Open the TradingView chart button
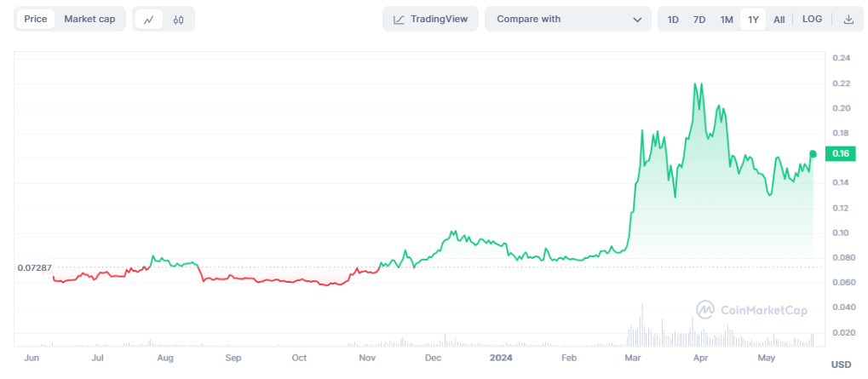 [x=430, y=19]
